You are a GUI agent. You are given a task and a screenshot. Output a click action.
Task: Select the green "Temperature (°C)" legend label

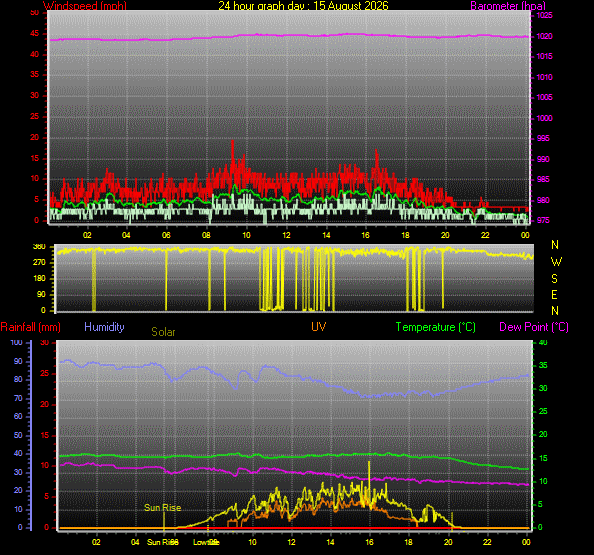click(x=436, y=327)
